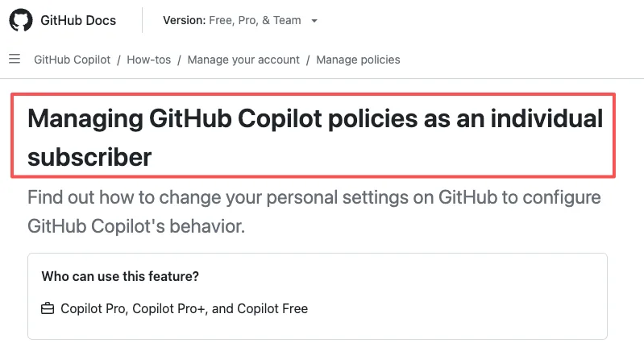Go to GitHub Docs home text link
644x355 pixels.
tap(78, 20)
